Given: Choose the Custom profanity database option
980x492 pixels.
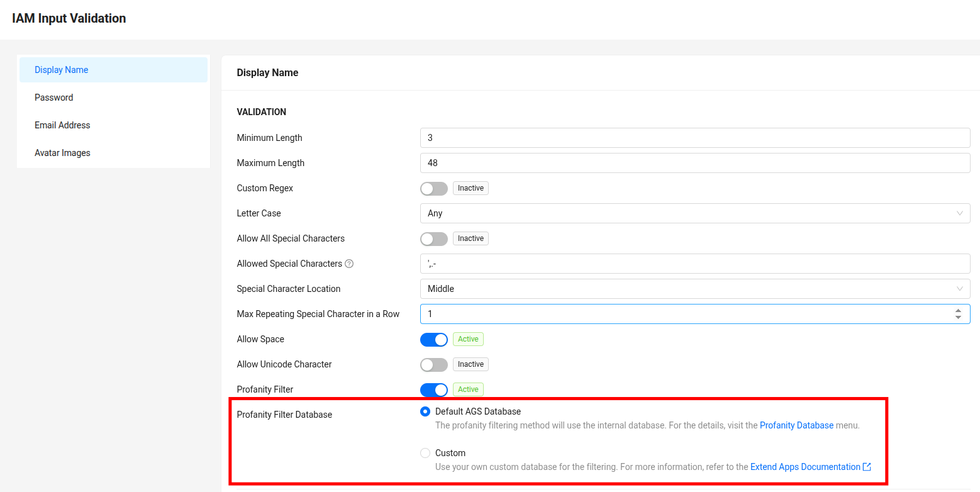Looking at the screenshot, I should click(425, 453).
